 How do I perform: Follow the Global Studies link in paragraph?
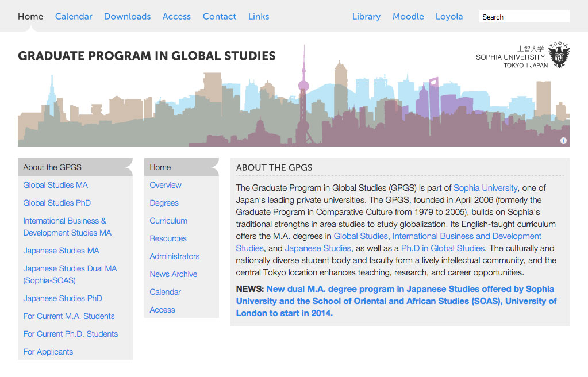coord(361,236)
